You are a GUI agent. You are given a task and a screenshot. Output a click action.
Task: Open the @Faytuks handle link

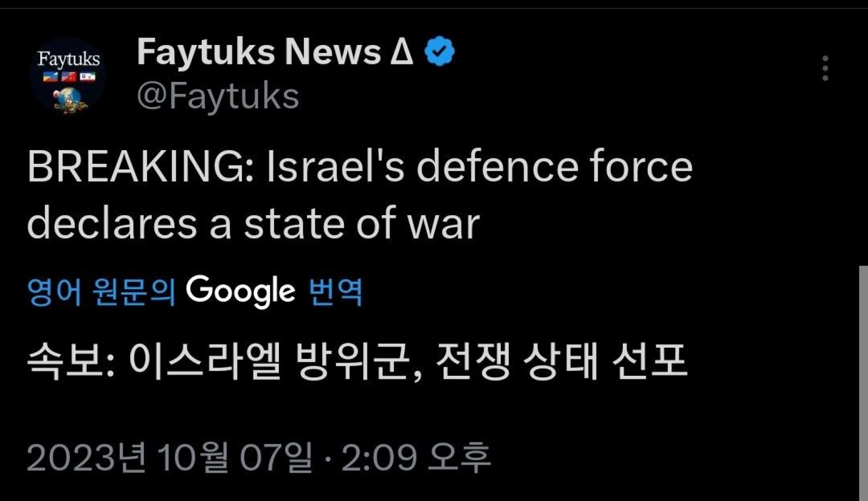coord(218,96)
